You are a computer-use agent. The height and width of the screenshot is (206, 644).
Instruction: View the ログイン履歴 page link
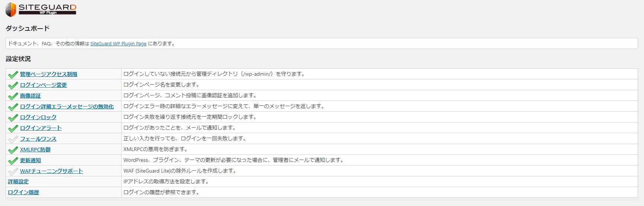(x=23, y=193)
